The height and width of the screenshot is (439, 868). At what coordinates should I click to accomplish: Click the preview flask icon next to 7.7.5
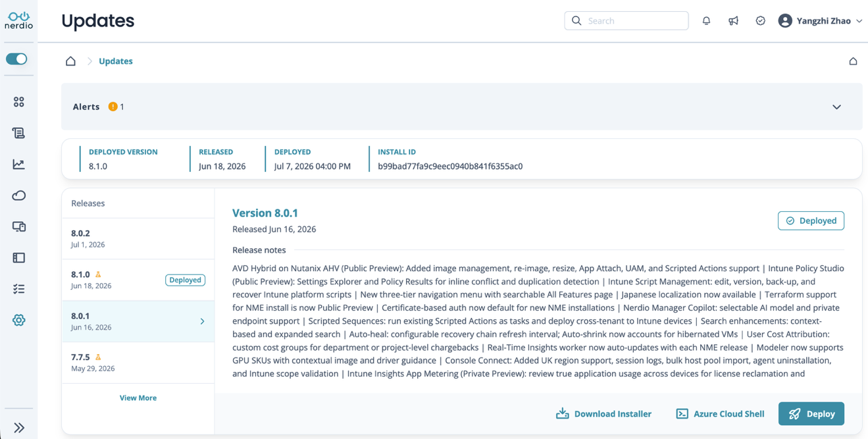click(98, 357)
